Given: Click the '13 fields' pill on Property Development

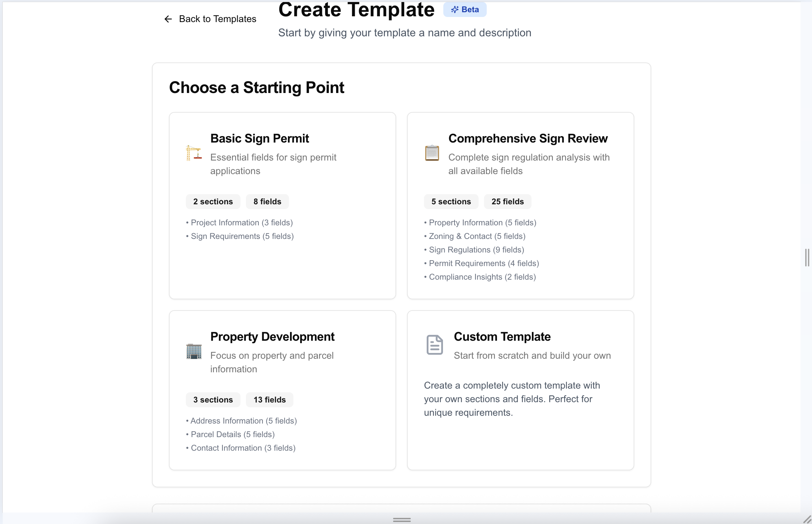Looking at the screenshot, I should coord(269,399).
